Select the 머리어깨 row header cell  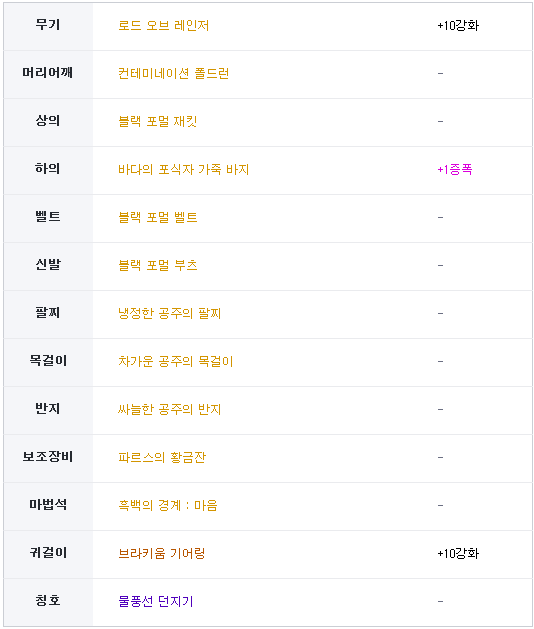point(48,74)
